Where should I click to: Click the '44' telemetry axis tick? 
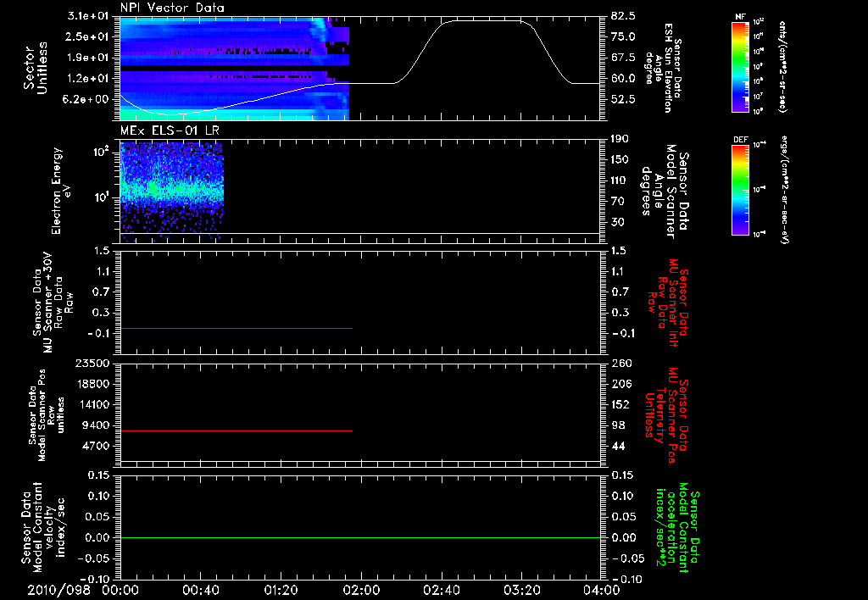618,446
